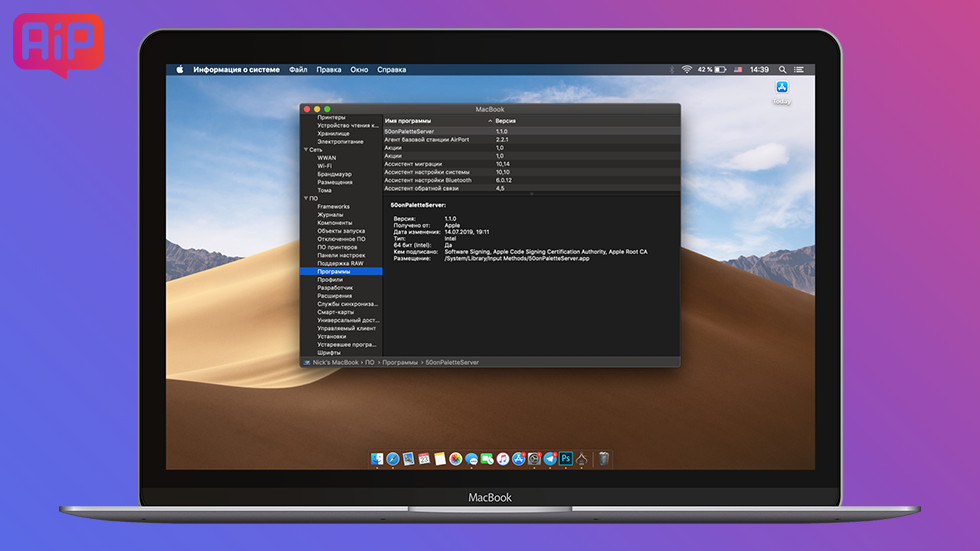Open Spotlight search magnifier
Screen dimensions: 980x551
coord(782,69)
